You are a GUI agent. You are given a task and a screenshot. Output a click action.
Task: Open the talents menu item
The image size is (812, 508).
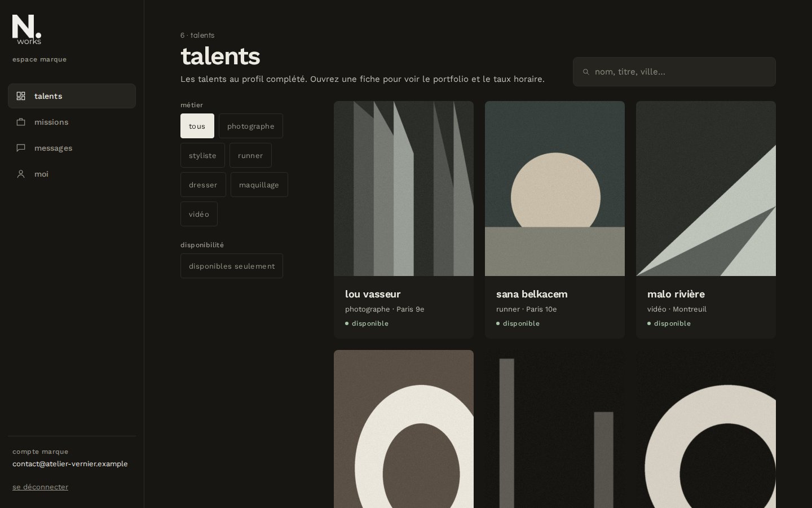[x=72, y=96]
